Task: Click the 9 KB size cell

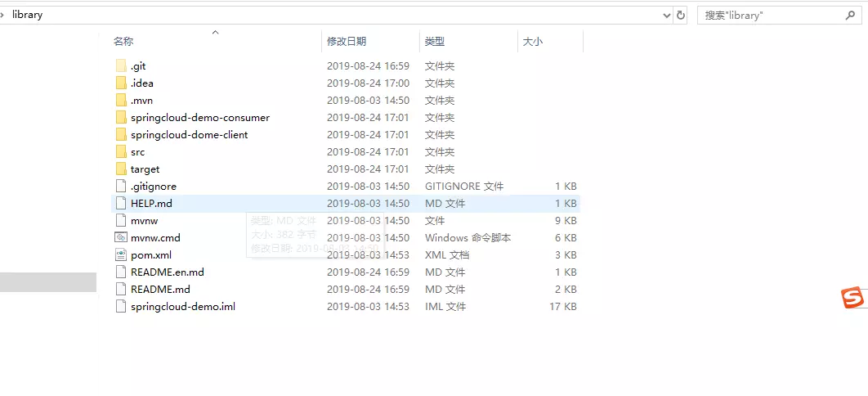Action: coord(566,220)
